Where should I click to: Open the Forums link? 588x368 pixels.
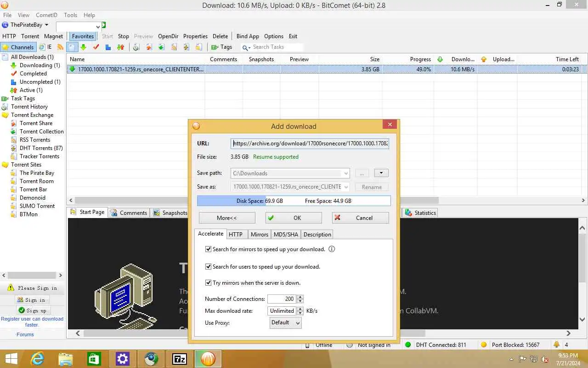click(x=25, y=334)
